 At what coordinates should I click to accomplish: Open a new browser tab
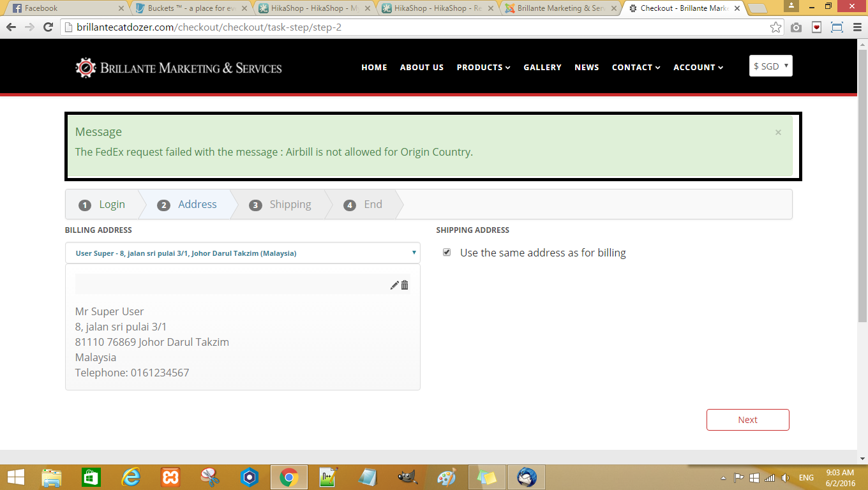point(758,8)
